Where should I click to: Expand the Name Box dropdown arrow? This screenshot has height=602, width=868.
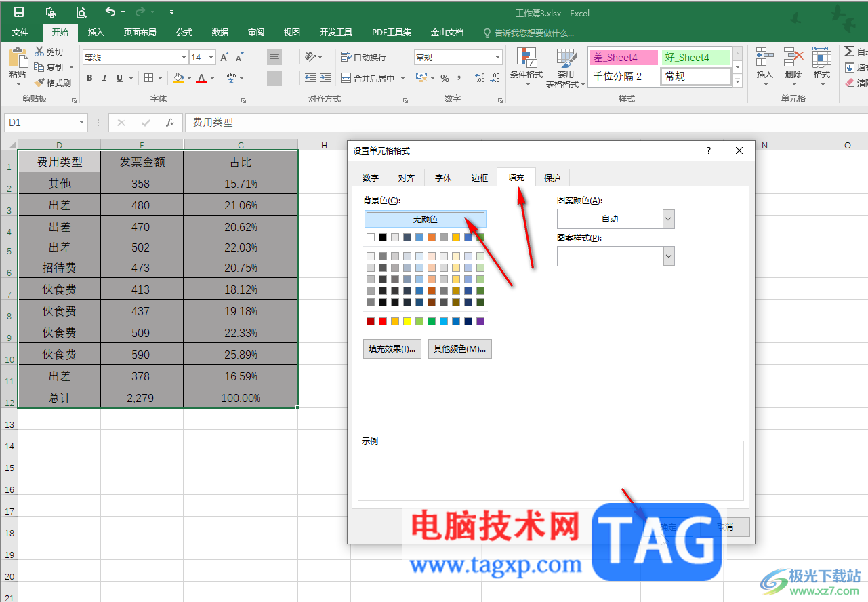point(82,123)
